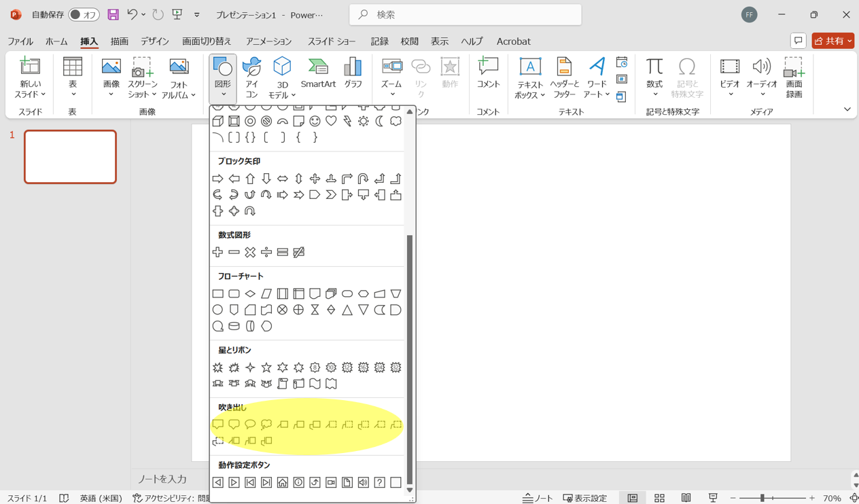Go to the アニメーション tab

(268, 41)
